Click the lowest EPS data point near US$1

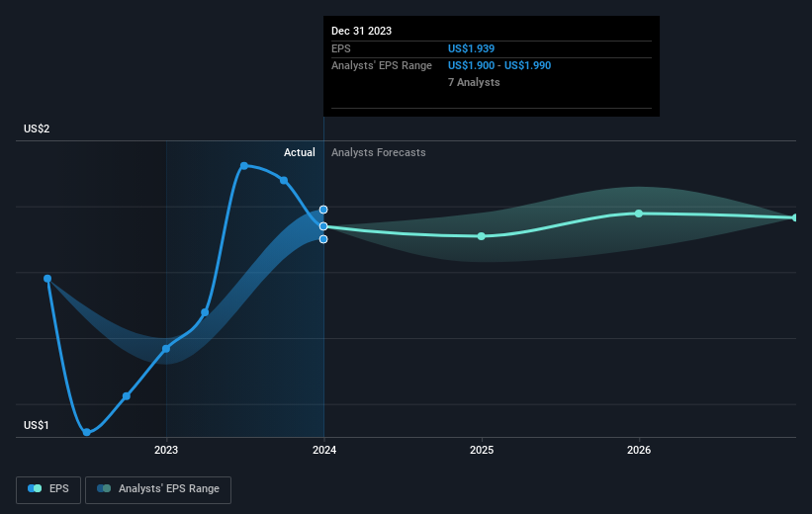point(86,432)
